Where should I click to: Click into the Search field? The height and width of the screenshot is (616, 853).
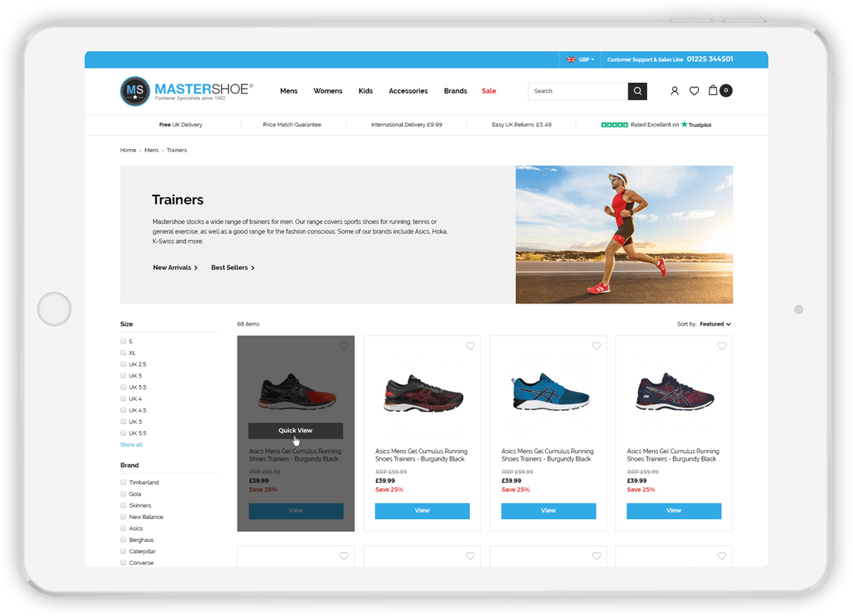tap(578, 91)
